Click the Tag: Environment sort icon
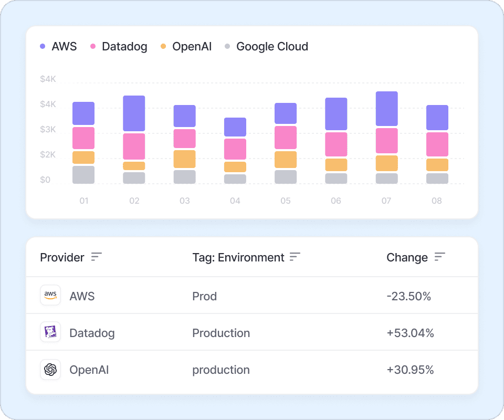Viewport: 504px width, 420px height. (295, 257)
